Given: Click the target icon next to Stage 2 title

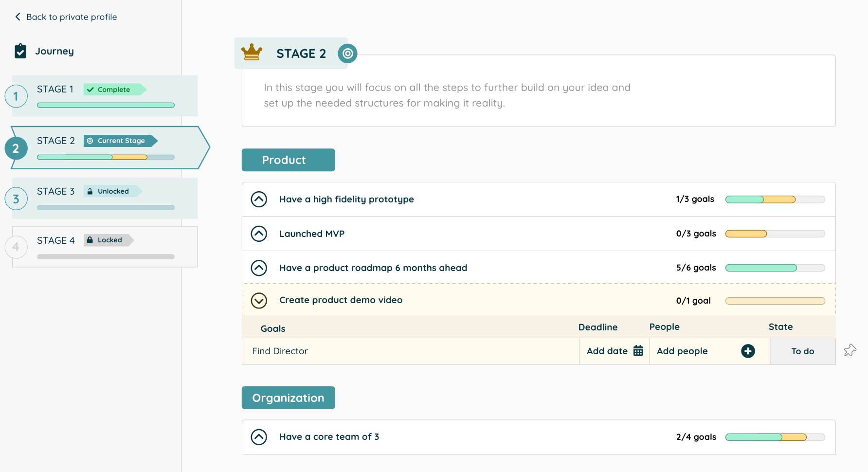Looking at the screenshot, I should point(347,54).
